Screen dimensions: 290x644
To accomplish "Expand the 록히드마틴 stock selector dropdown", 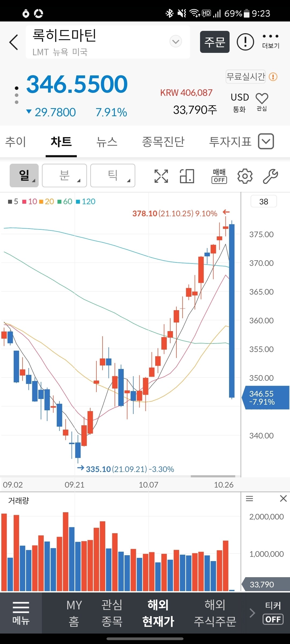I will click(x=176, y=42).
